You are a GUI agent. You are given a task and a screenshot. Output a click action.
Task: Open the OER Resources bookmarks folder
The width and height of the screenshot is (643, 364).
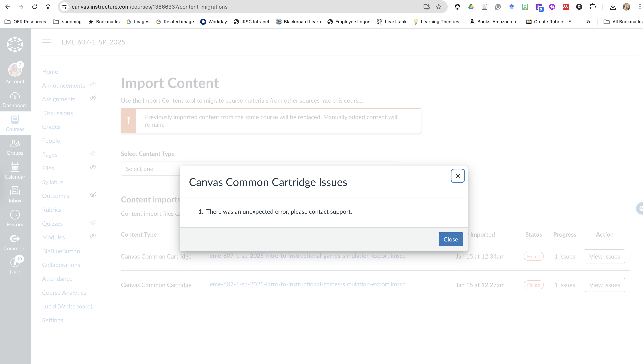(25, 22)
